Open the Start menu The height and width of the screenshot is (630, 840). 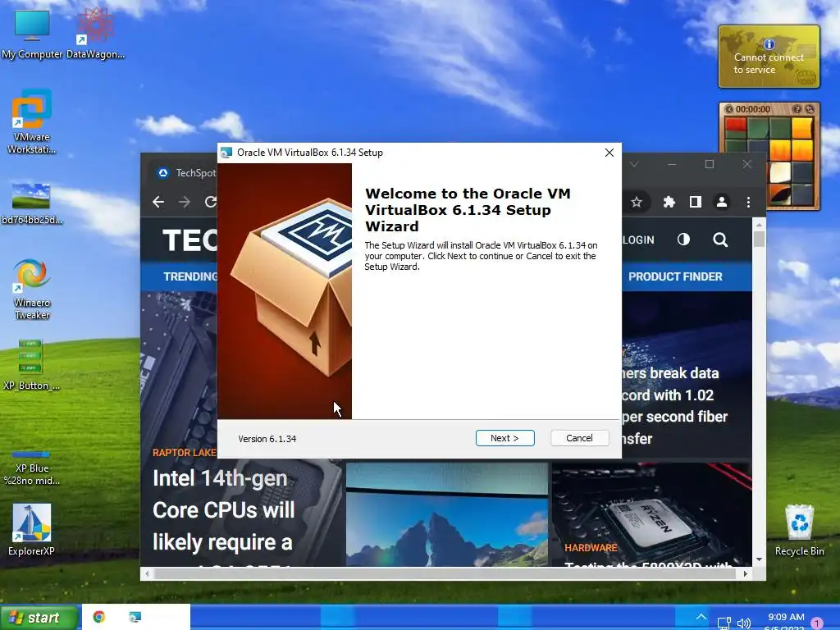click(39, 618)
